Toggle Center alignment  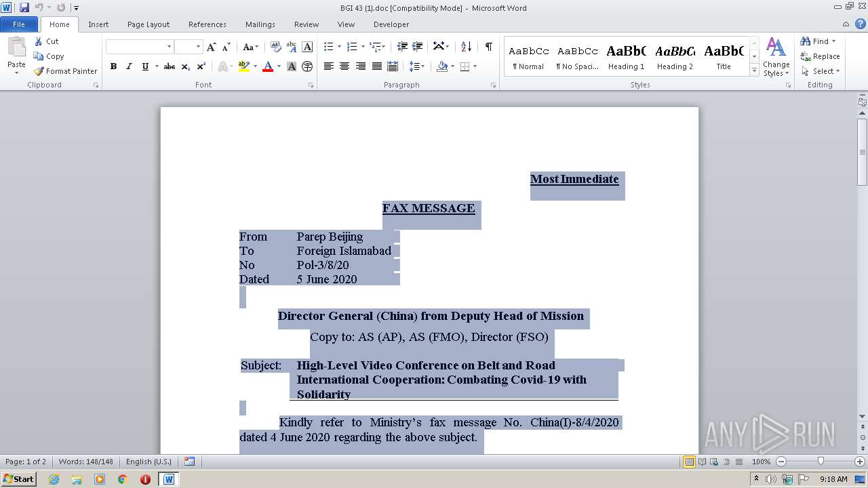click(x=344, y=66)
